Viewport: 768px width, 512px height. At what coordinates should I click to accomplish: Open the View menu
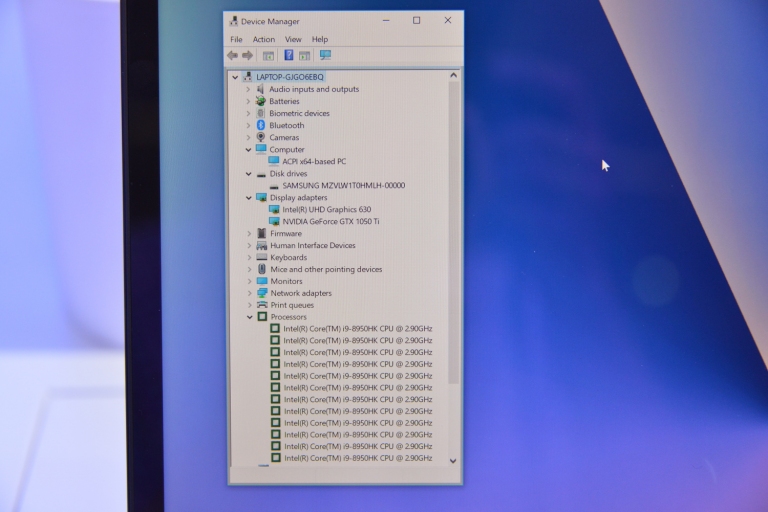point(293,39)
